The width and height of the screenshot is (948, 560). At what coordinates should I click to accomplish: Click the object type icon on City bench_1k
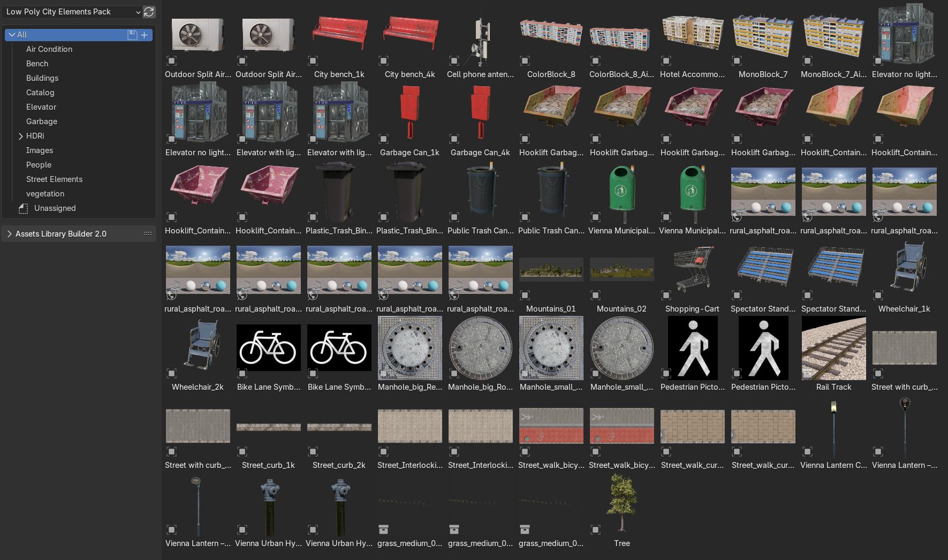coord(313,61)
